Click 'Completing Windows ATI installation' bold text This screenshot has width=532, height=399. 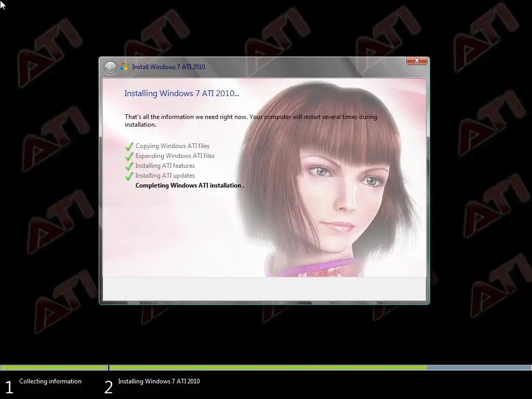click(190, 185)
